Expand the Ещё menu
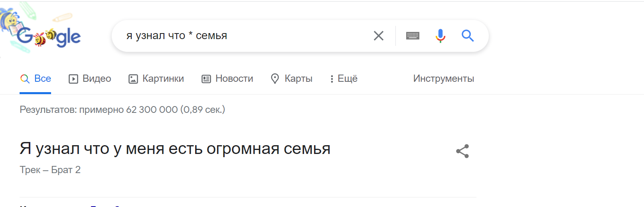 pos(347,79)
